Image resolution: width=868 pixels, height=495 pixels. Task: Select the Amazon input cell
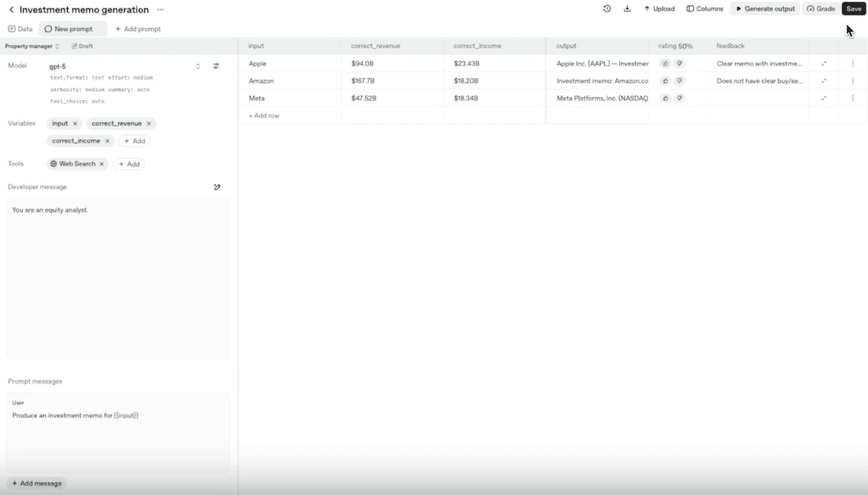click(290, 81)
